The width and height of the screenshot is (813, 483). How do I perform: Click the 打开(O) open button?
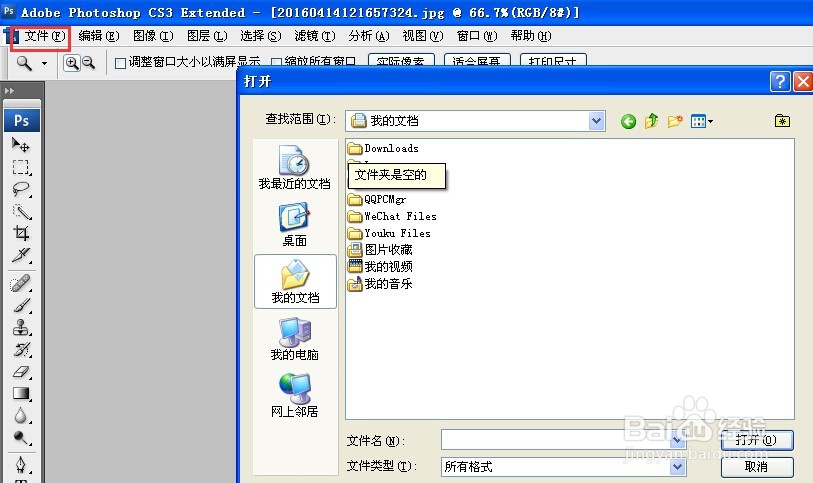click(x=756, y=441)
